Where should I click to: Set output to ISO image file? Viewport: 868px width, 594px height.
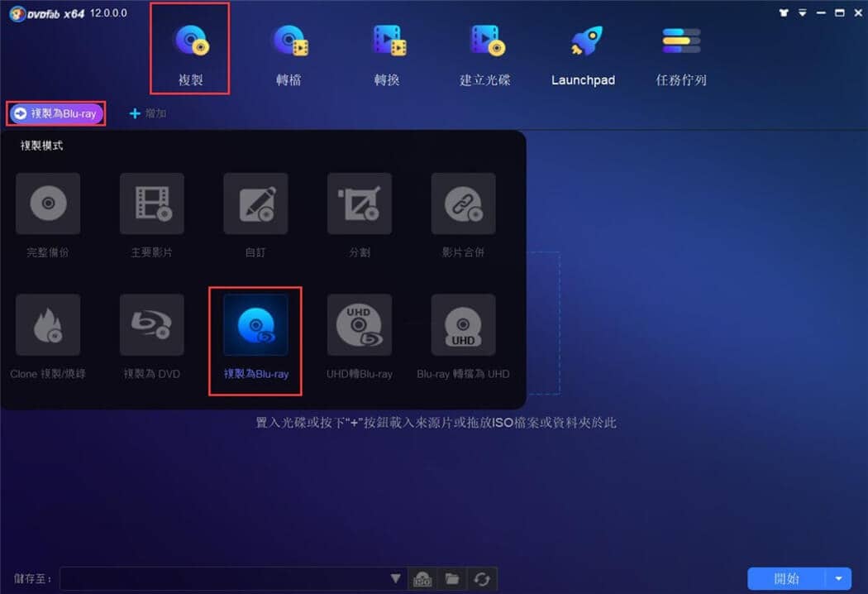(422, 579)
